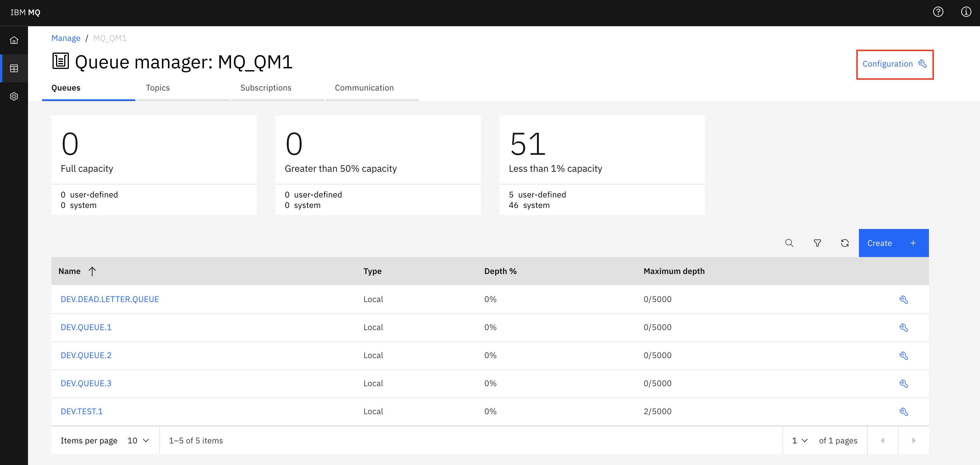
Task: Open the help question mark icon
Action: click(x=938, y=12)
